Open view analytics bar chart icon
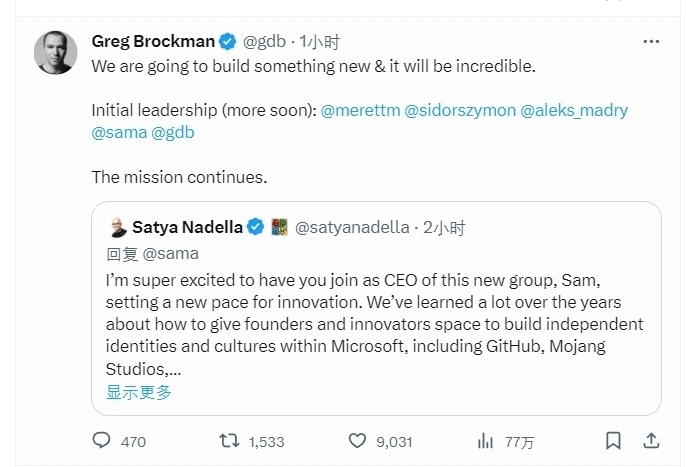This screenshot has width=686, height=467. click(x=486, y=441)
